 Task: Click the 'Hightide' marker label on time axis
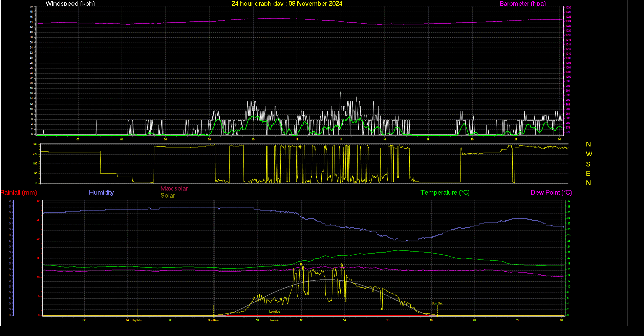(136, 320)
